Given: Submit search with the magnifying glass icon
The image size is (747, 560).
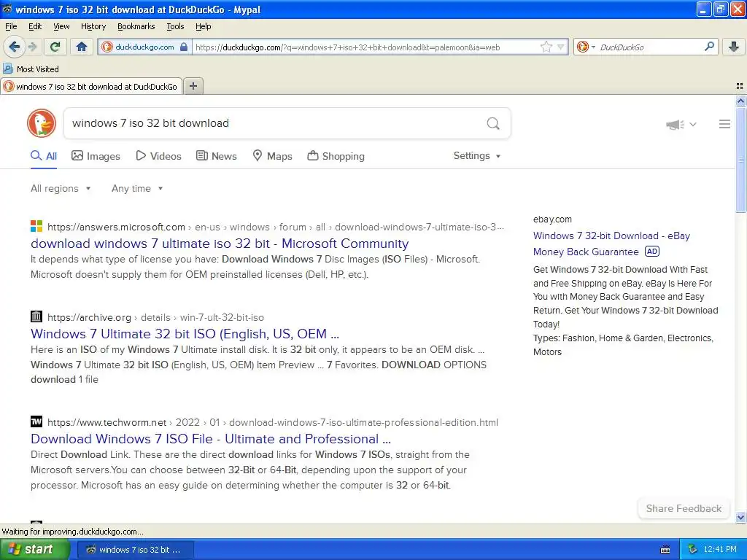Looking at the screenshot, I should tap(493, 123).
